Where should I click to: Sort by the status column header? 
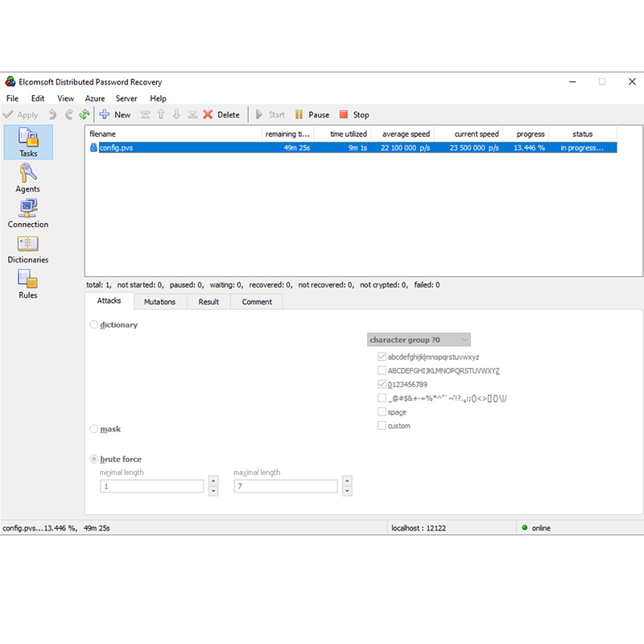[x=582, y=134]
